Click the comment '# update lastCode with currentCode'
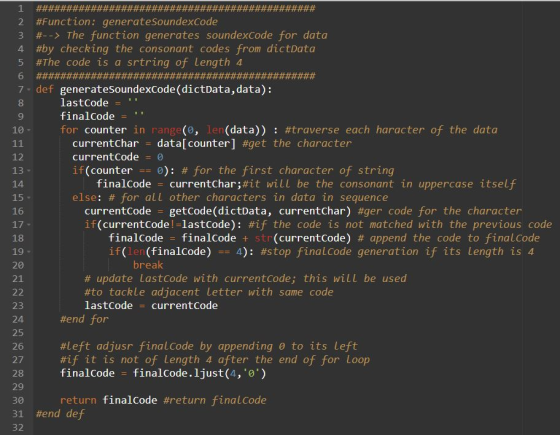Image resolution: width=560 pixels, height=435 pixels. 190,279
